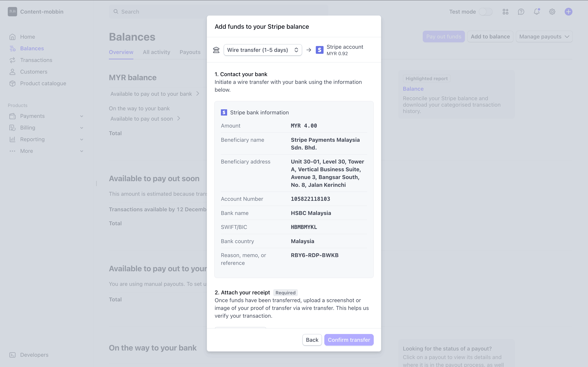Open the apps grid icon

coord(505,12)
